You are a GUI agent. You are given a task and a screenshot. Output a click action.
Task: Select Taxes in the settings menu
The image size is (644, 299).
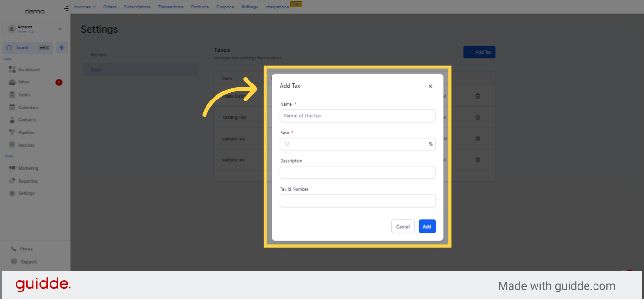pyautogui.click(x=140, y=69)
